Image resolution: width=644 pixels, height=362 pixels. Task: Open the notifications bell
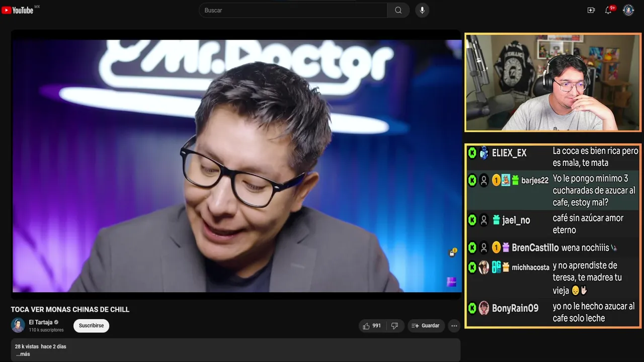tap(608, 10)
